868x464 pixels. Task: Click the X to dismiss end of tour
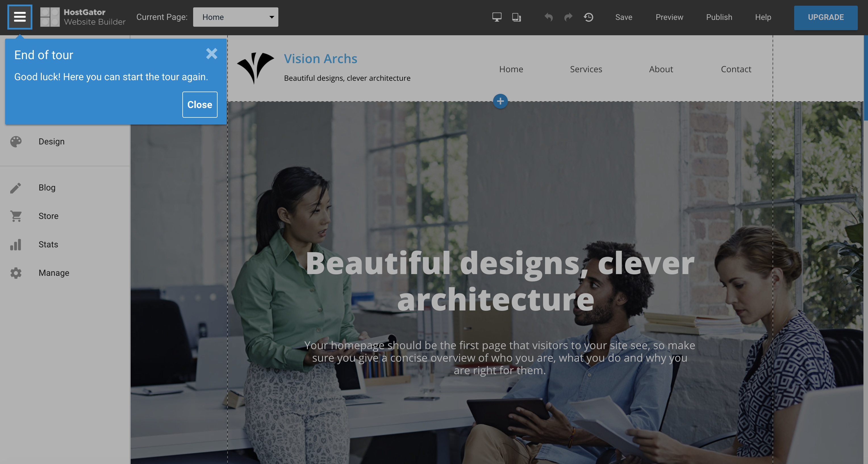(212, 53)
